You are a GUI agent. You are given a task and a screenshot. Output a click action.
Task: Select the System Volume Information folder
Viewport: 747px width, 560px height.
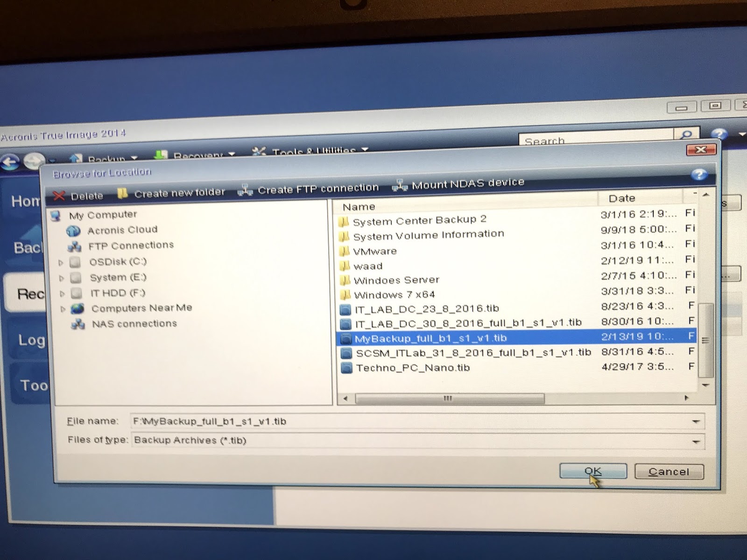coord(429,235)
